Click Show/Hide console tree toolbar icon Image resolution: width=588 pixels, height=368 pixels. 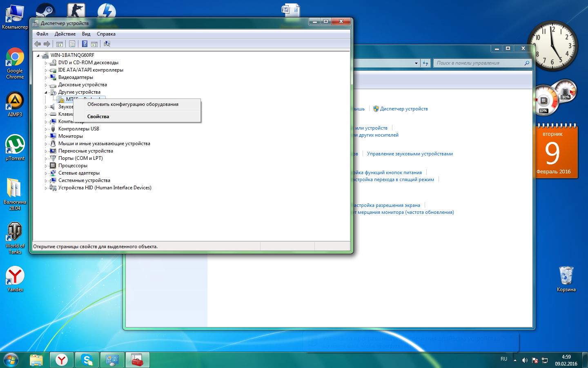pos(60,44)
